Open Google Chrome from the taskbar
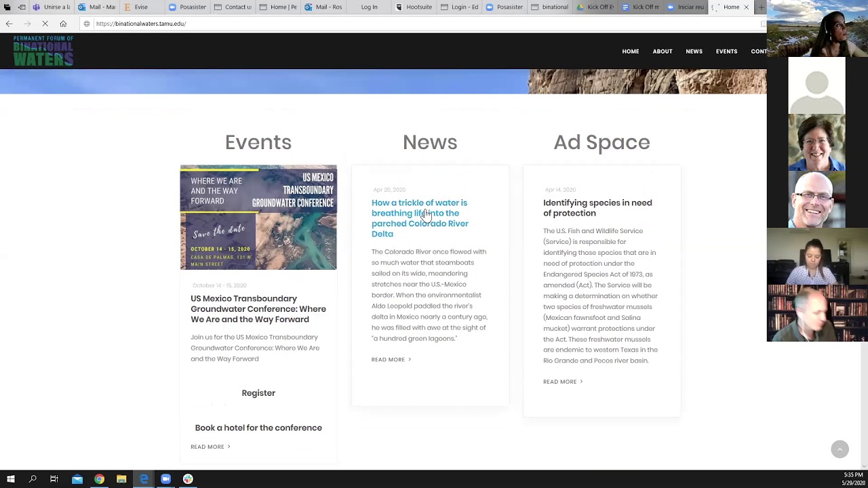Viewport: 868px width, 488px height. point(99,479)
